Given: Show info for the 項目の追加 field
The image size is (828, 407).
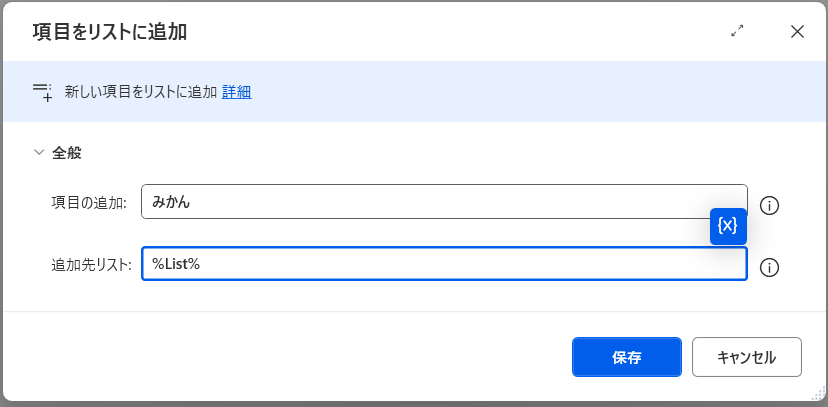Looking at the screenshot, I should point(769,206).
